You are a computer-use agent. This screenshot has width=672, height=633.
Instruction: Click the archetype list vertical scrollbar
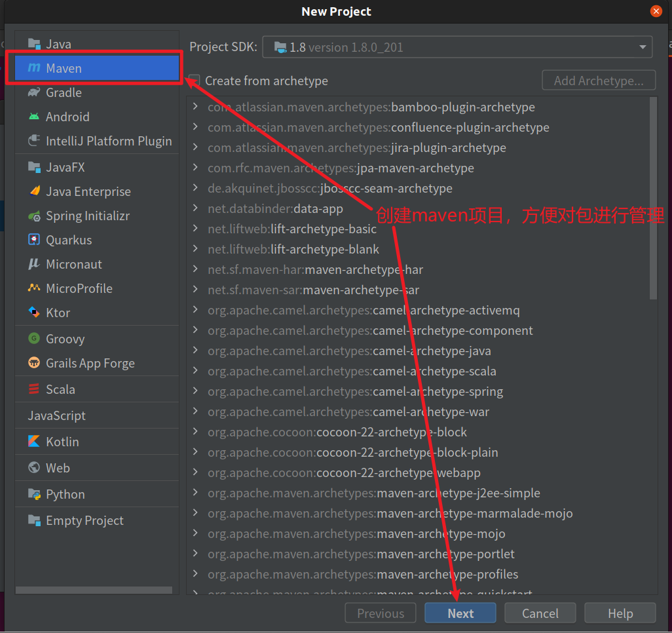(x=653, y=198)
